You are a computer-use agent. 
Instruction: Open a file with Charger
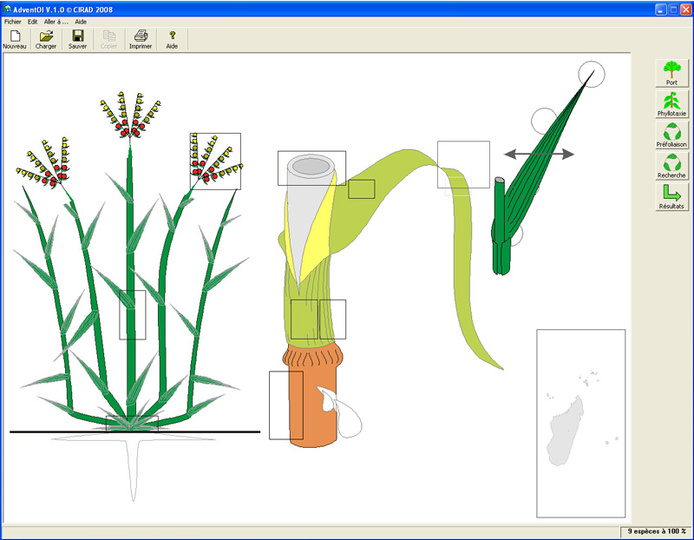coord(46,39)
